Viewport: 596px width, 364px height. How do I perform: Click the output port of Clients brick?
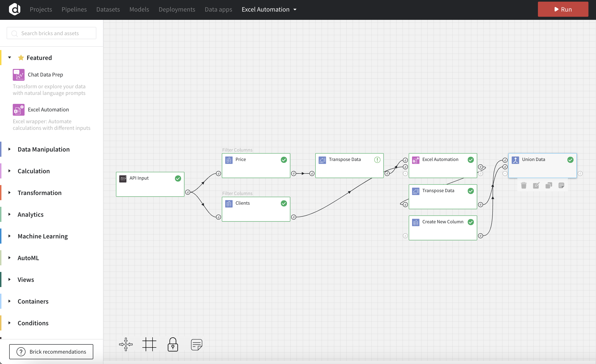point(294,217)
